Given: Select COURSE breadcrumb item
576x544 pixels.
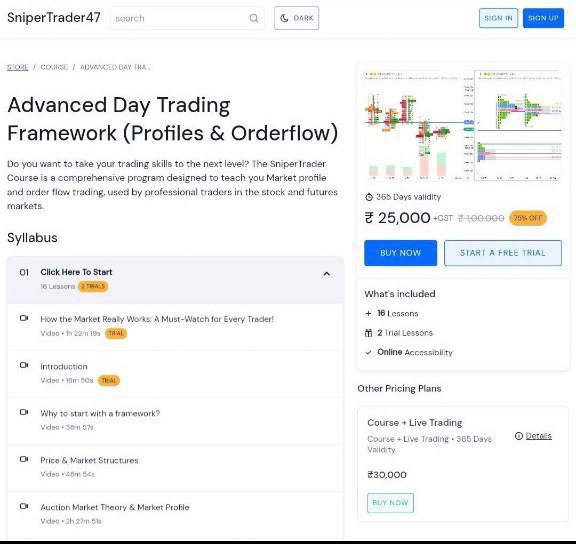Looking at the screenshot, I should [54, 67].
